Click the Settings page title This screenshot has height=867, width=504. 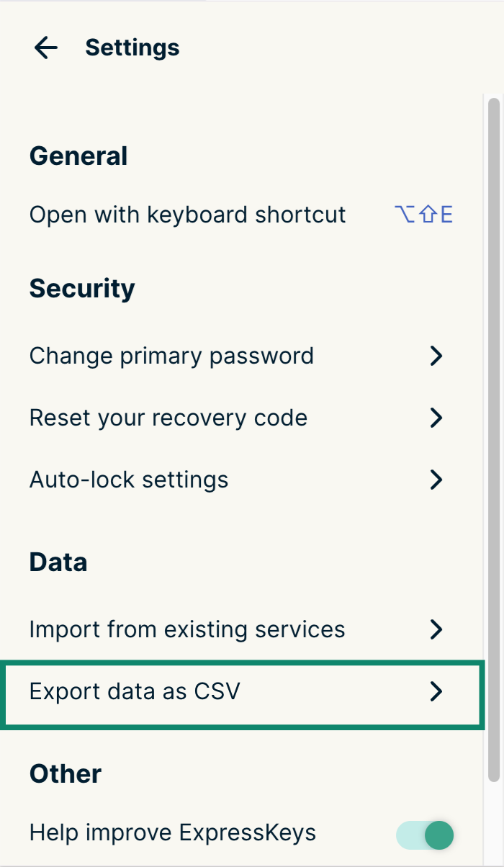[x=132, y=48]
